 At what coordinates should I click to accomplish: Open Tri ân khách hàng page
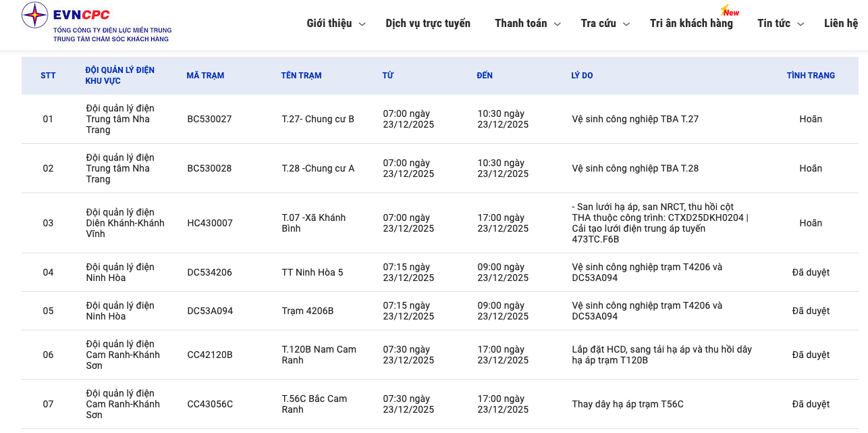point(690,24)
